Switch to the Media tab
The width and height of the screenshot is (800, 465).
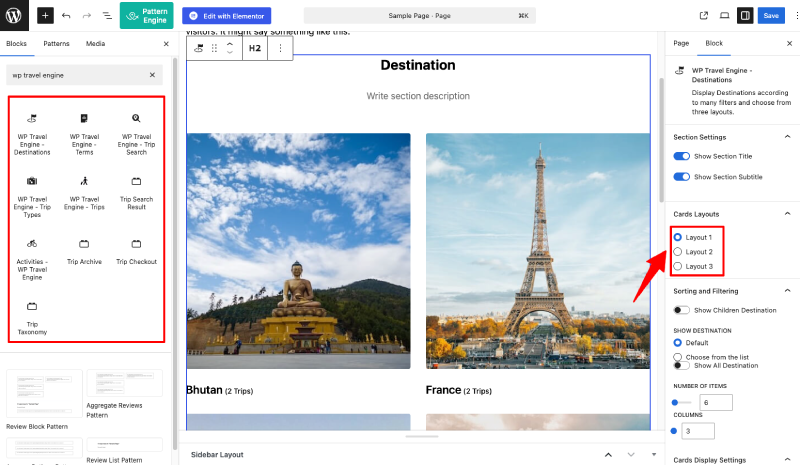point(95,44)
